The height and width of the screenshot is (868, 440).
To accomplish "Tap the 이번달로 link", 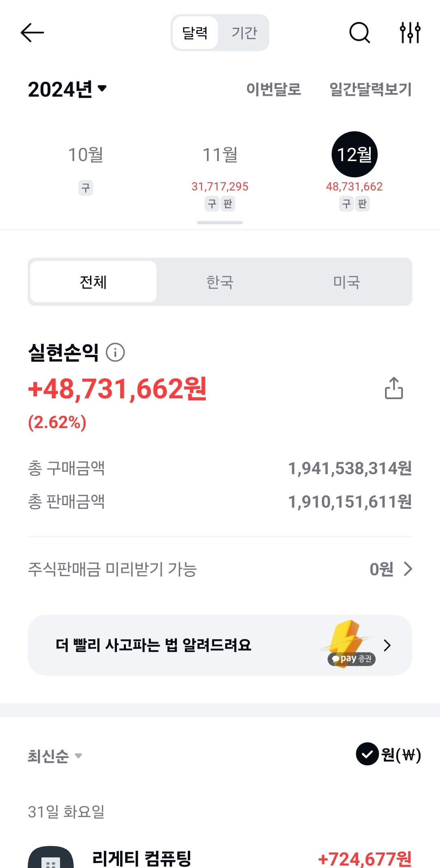I will (273, 89).
